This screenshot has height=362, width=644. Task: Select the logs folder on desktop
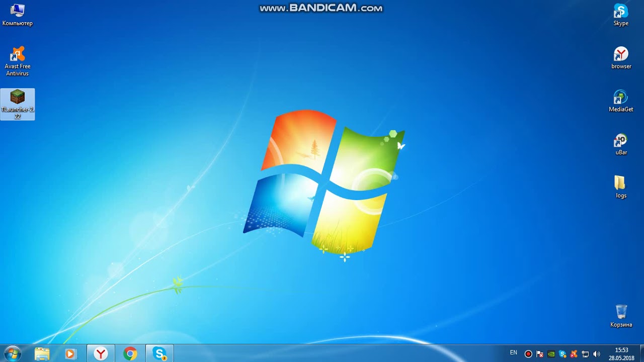point(621,187)
